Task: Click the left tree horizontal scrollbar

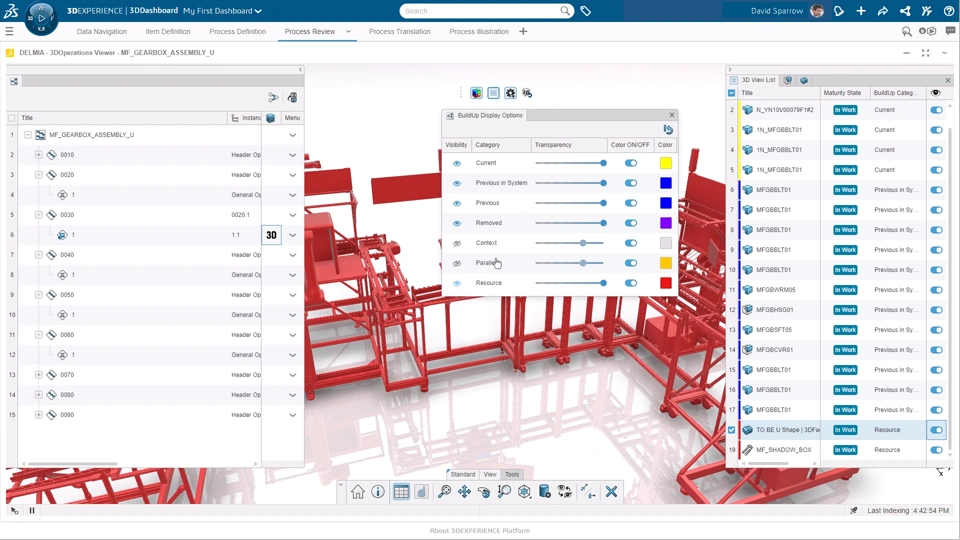Action: 72,464
